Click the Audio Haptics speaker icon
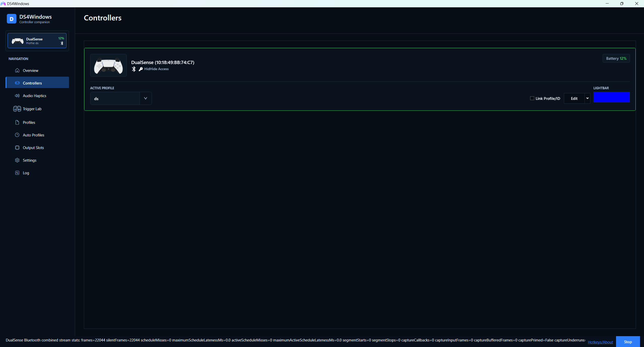Screen dimensions: 644x347 coord(17,96)
